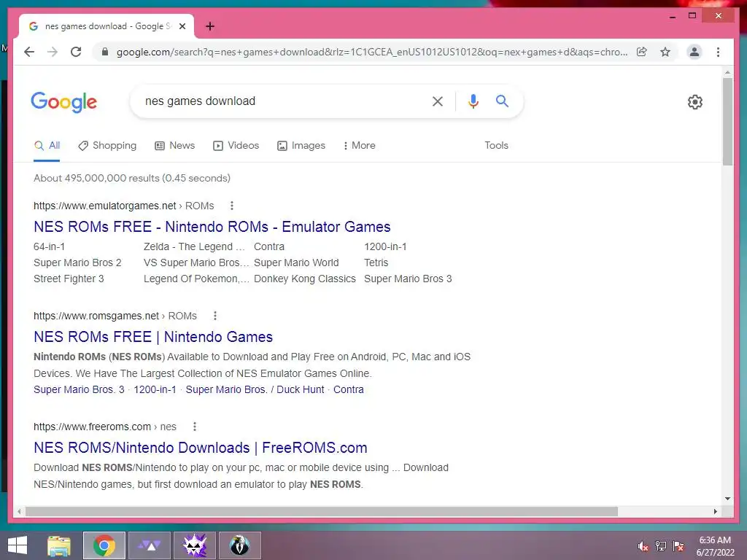The height and width of the screenshot is (560, 747).
Task: Open the Super Mario Bros 2 sitelink
Action: (77, 262)
